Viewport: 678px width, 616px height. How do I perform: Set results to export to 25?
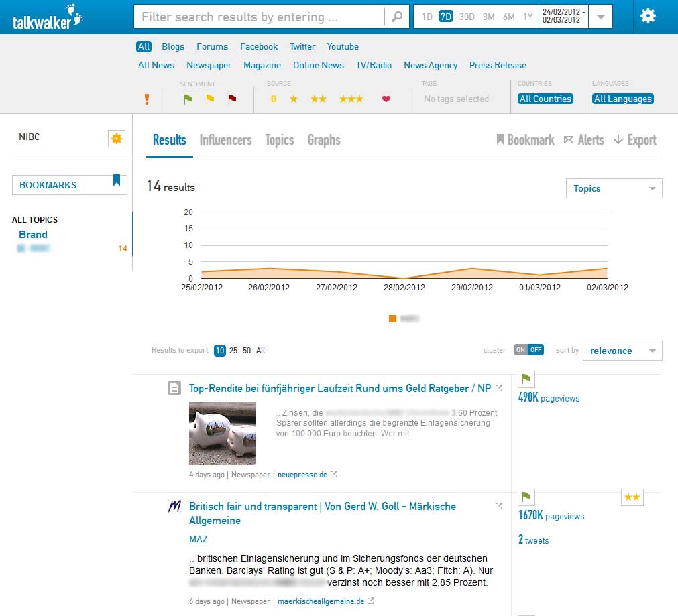coord(233,351)
